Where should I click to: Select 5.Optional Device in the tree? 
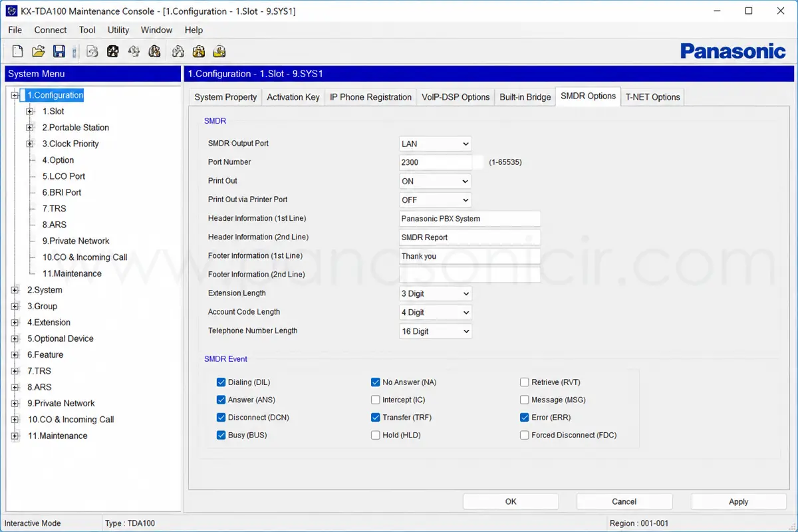coord(61,338)
